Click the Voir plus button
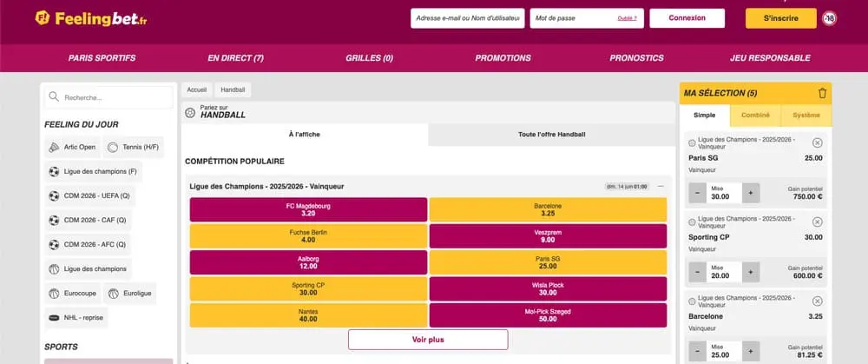The image size is (868, 364). click(x=428, y=340)
